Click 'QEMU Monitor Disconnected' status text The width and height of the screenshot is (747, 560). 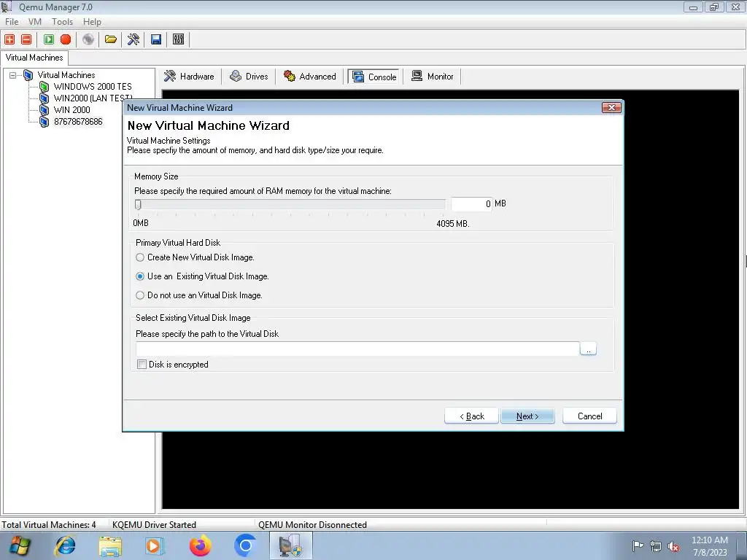[312, 525]
